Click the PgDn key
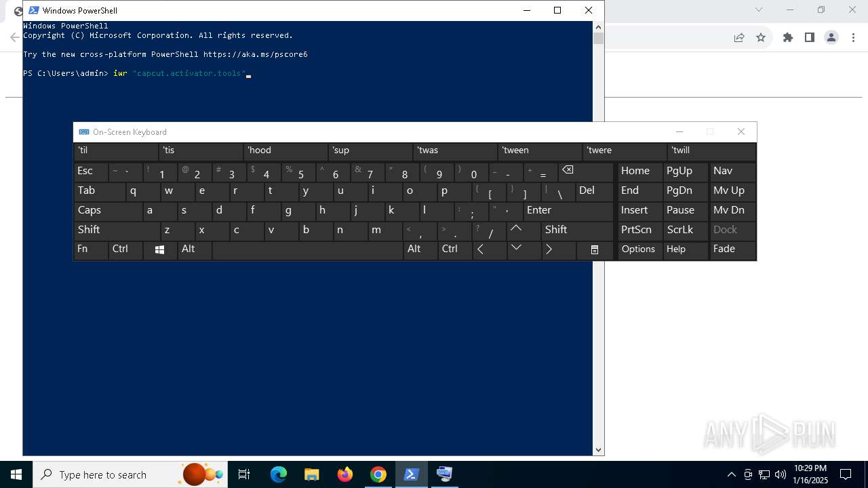The image size is (868, 488). (x=686, y=191)
